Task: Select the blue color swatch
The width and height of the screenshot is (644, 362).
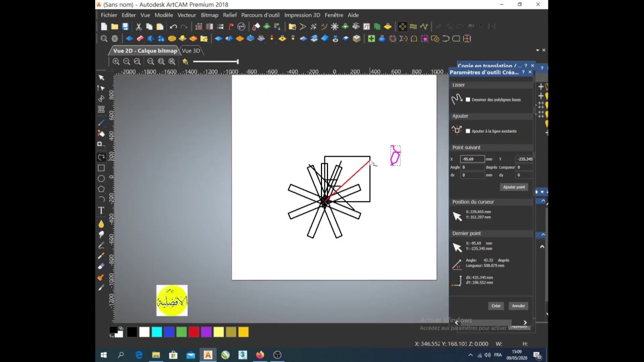Action: [x=169, y=332]
